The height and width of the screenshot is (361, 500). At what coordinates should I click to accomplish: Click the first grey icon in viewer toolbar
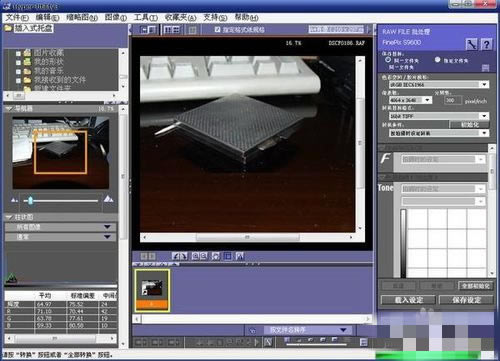(144, 256)
